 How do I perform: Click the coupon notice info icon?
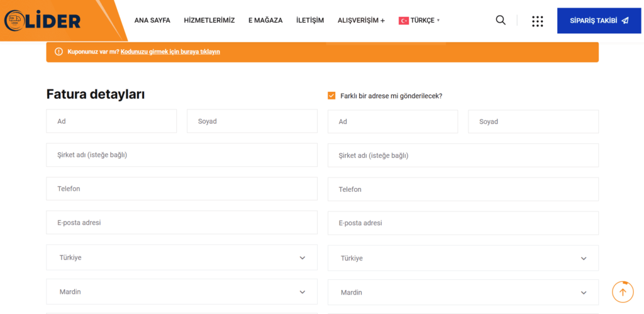58,52
